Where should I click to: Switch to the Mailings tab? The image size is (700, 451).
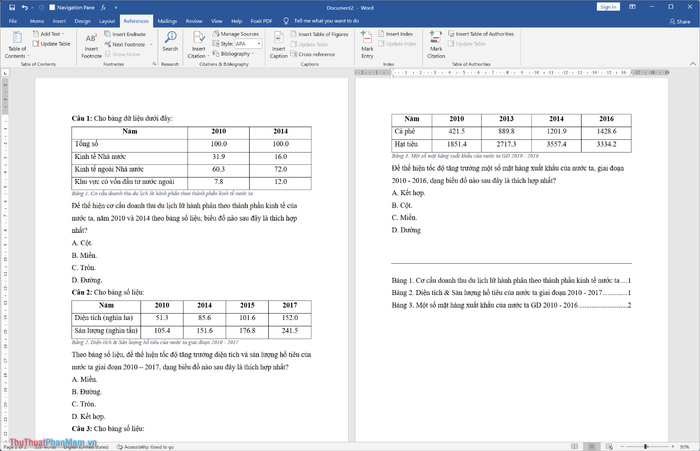point(167,20)
